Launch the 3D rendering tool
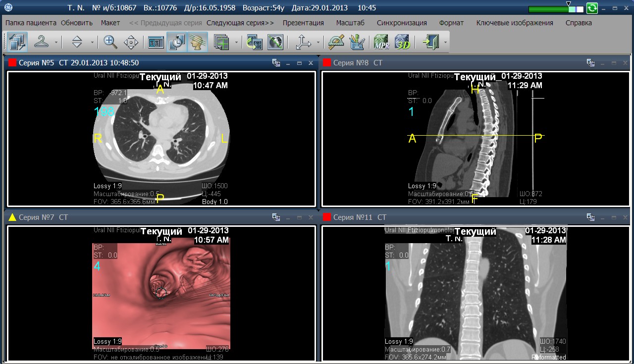 pos(402,42)
